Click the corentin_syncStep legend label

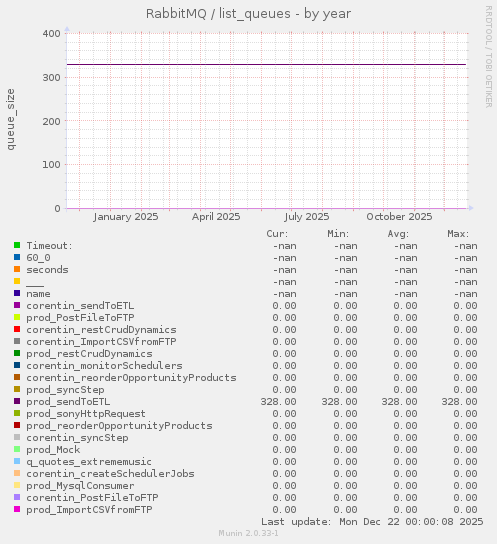[77, 438]
